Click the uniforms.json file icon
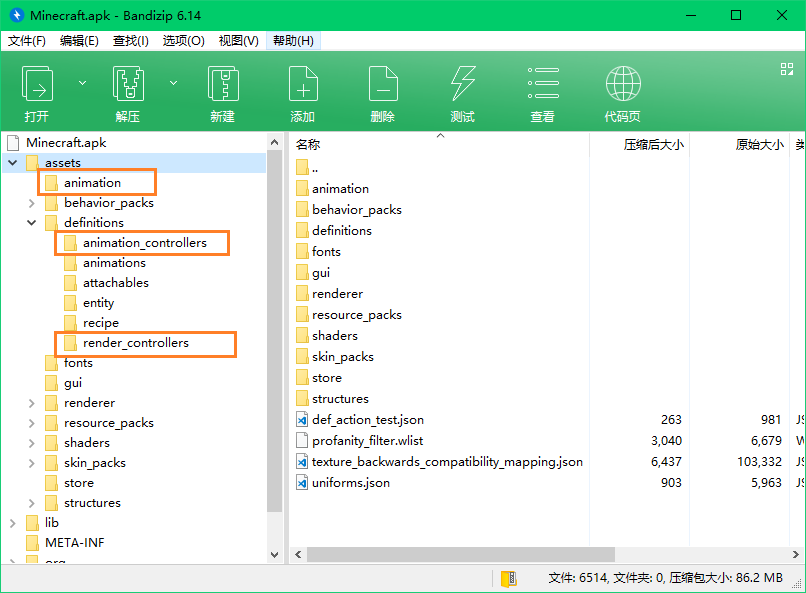 (302, 483)
